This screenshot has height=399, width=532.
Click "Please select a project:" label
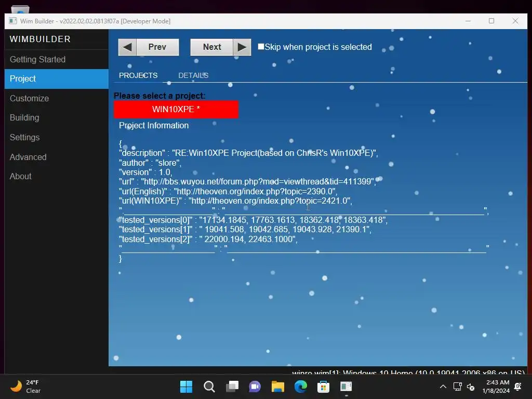[x=159, y=96]
